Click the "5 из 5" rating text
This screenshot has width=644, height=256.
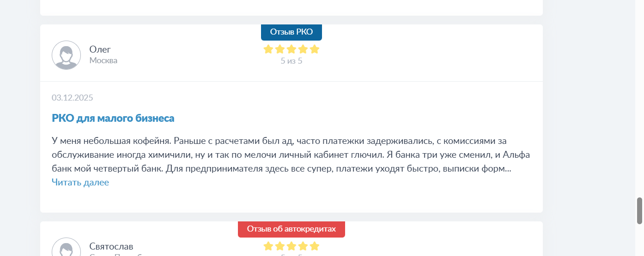pos(292,61)
